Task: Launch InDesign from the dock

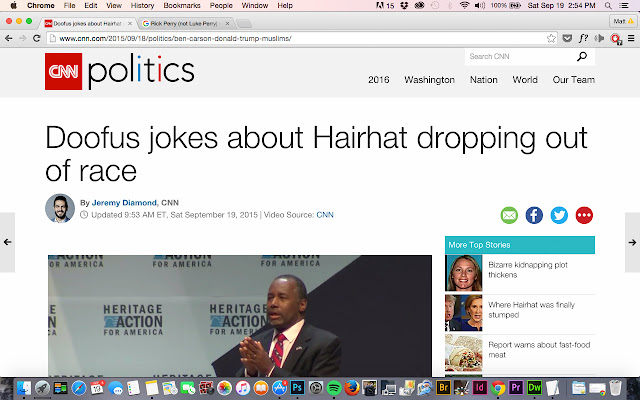Action: 480,387
